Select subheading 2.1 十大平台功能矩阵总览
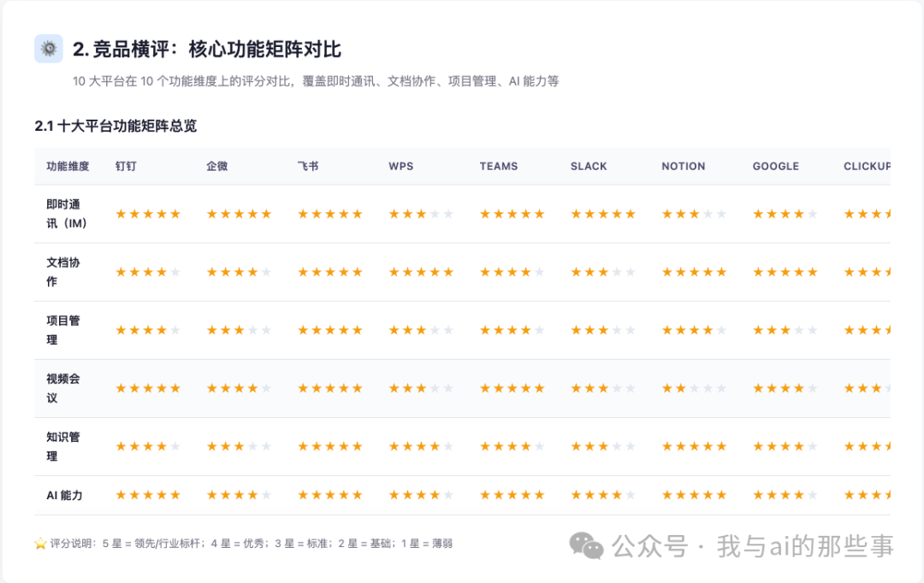This screenshot has height=583, width=924. 115,126
